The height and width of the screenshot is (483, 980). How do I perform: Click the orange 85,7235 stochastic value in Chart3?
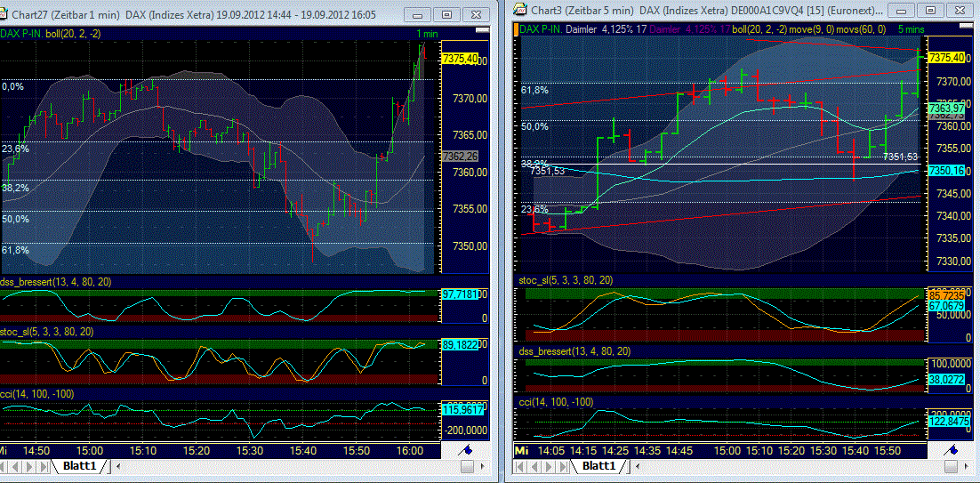[x=946, y=294]
